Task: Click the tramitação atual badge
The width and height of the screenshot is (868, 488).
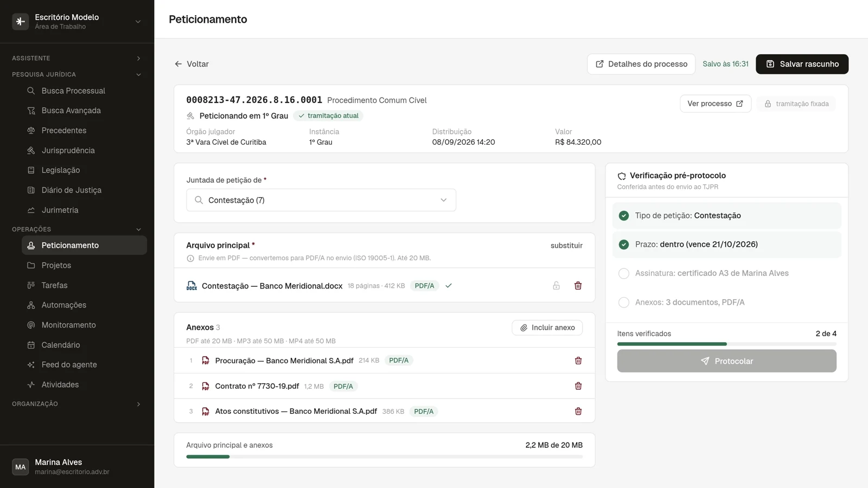Action: click(x=328, y=116)
